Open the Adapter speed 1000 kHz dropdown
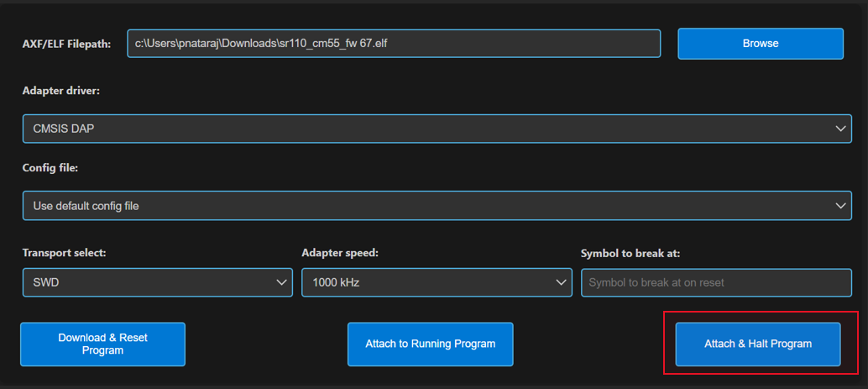The width and height of the screenshot is (868, 389). point(437,282)
